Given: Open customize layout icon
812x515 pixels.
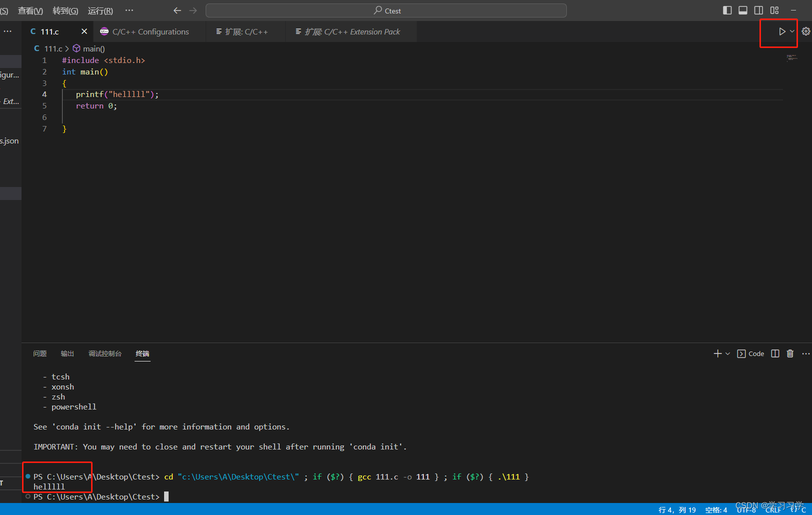Looking at the screenshot, I should (x=774, y=10).
